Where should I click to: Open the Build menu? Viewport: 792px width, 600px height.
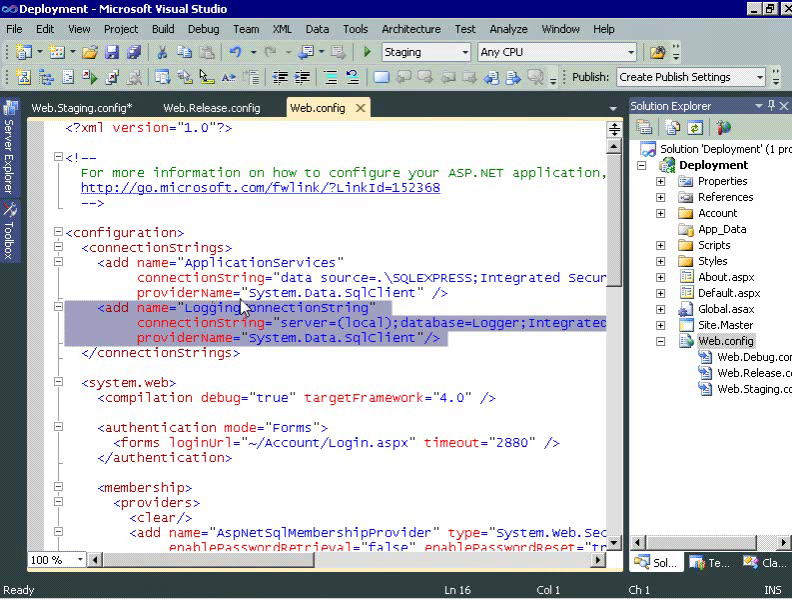163,29
